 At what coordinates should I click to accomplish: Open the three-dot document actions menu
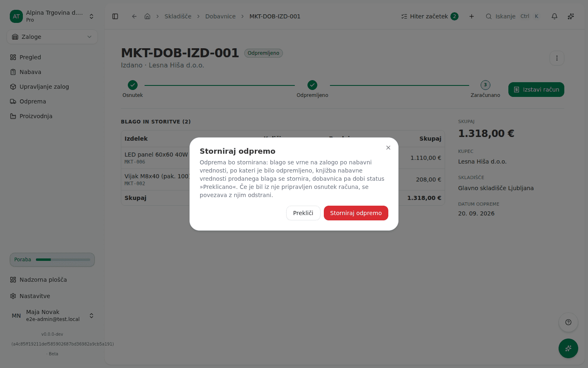coord(557,58)
